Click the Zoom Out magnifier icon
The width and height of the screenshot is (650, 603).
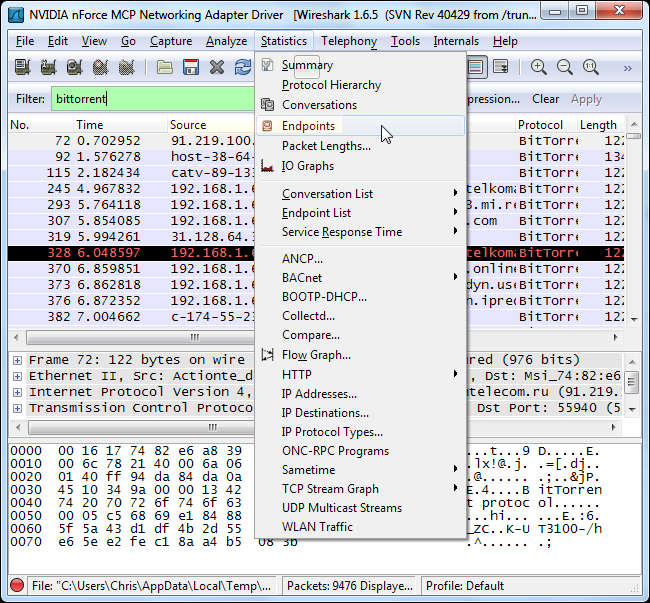tap(565, 67)
